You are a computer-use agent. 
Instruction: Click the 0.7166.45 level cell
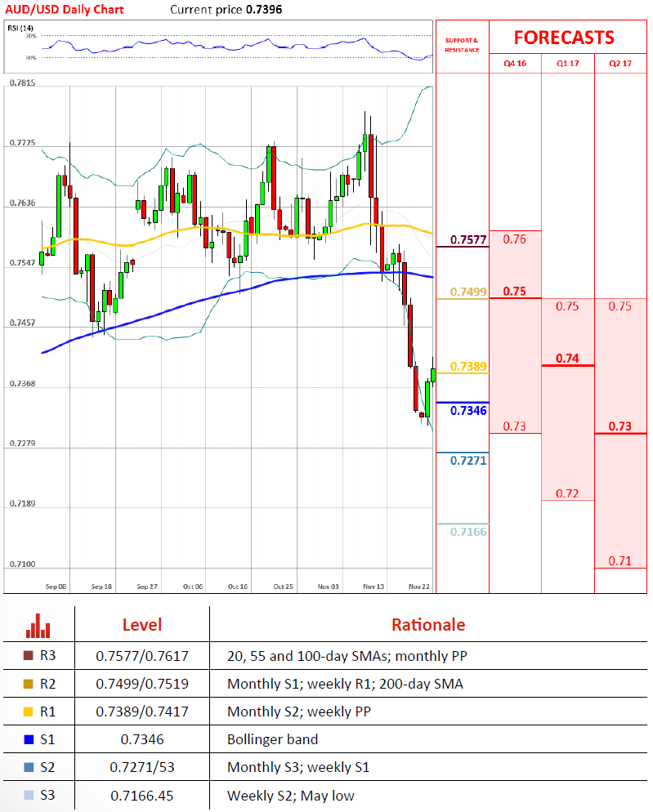[142, 796]
